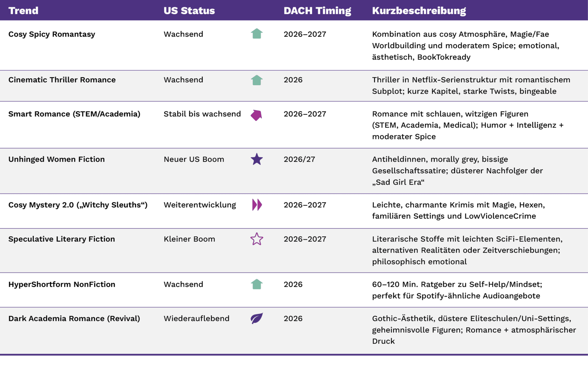Click the magenta arrow icon for Smart Romance
588x373 pixels.
(256, 115)
